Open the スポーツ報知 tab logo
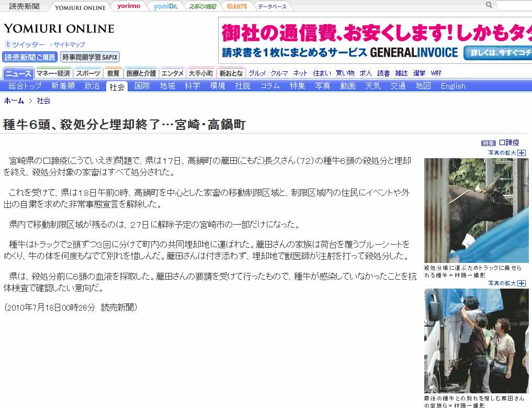Screen dimensions: 532x408 [202, 6]
